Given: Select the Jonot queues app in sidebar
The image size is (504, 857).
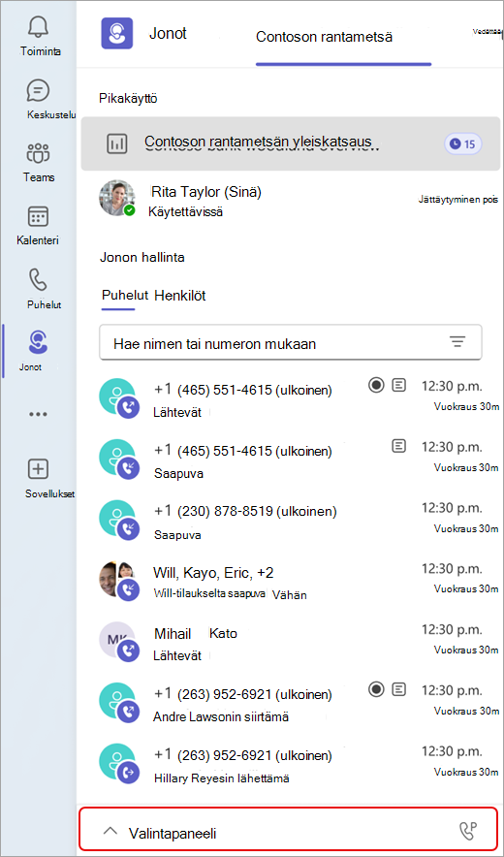Looking at the screenshot, I should pos(38,352).
